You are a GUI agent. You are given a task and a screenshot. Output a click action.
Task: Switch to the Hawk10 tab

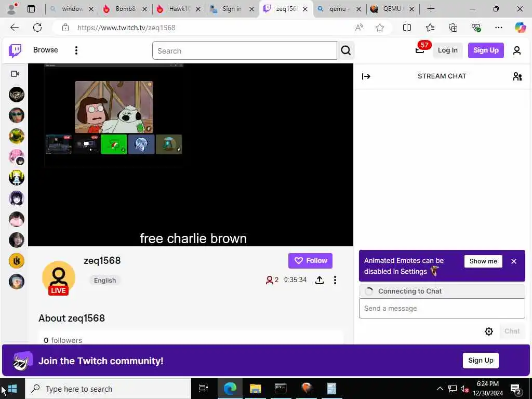179,9
